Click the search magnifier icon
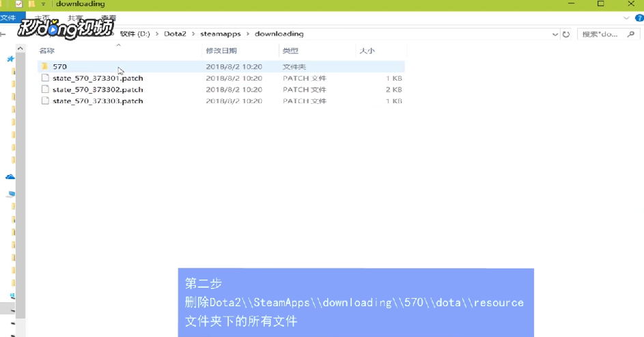644x337 pixels. (631, 34)
